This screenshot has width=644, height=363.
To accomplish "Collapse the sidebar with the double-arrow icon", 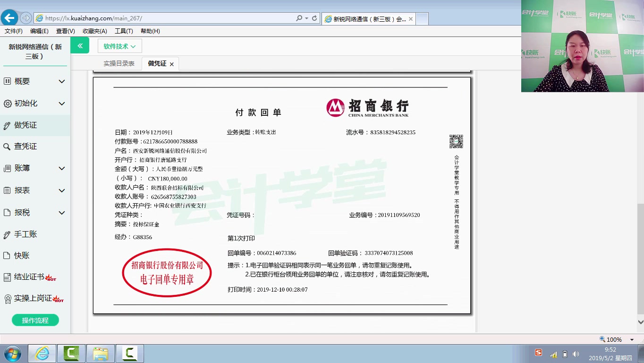I will (79, 45).
